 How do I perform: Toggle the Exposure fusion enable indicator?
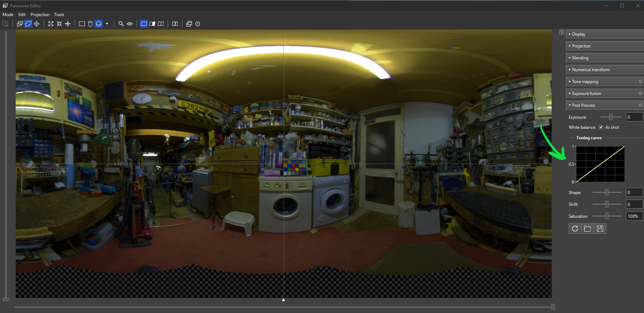tap(641, 93)
